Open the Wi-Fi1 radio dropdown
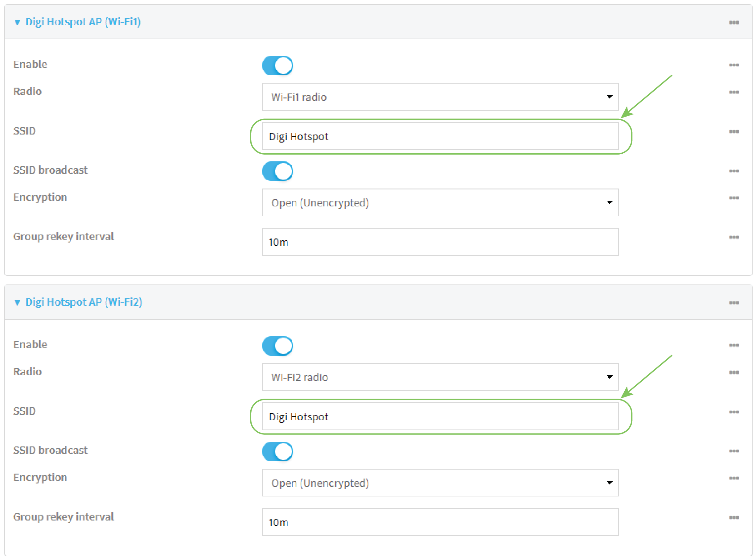The width and height of the screenshot is (756, 560). 440,97
